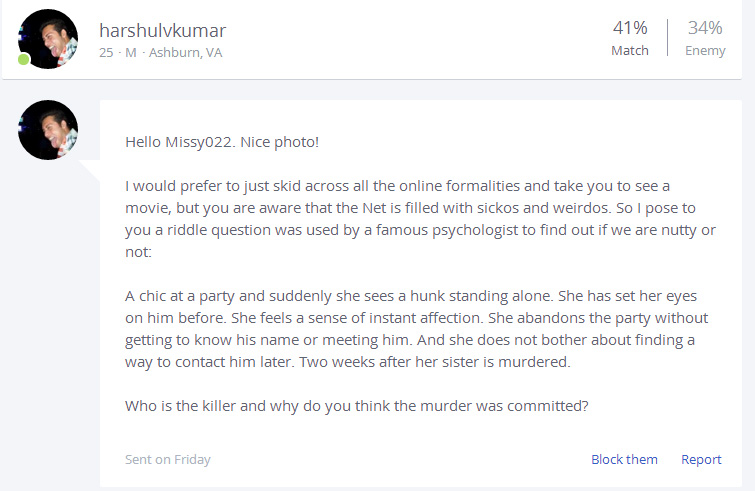755x491 pixels.
Task: Click the message bubble's pointer triangle
Action: tap(91, 170)
